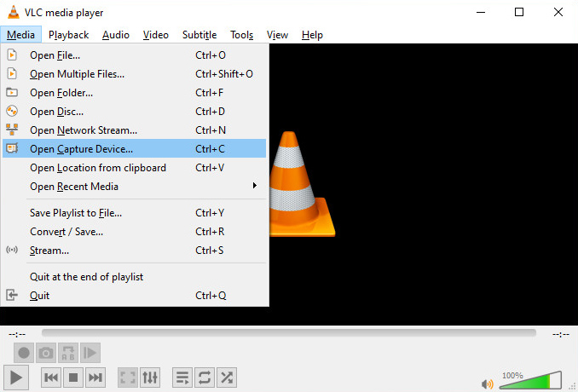Mute audio using the speaker icon
Image resolution: width=578 pixels, height=392 pixels.
pyautogui.click(x=488, y=383)
